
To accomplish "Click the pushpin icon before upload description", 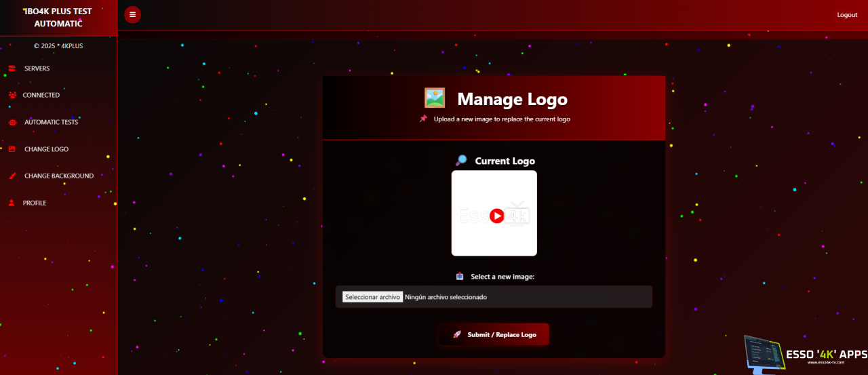I will pos(423,119).
